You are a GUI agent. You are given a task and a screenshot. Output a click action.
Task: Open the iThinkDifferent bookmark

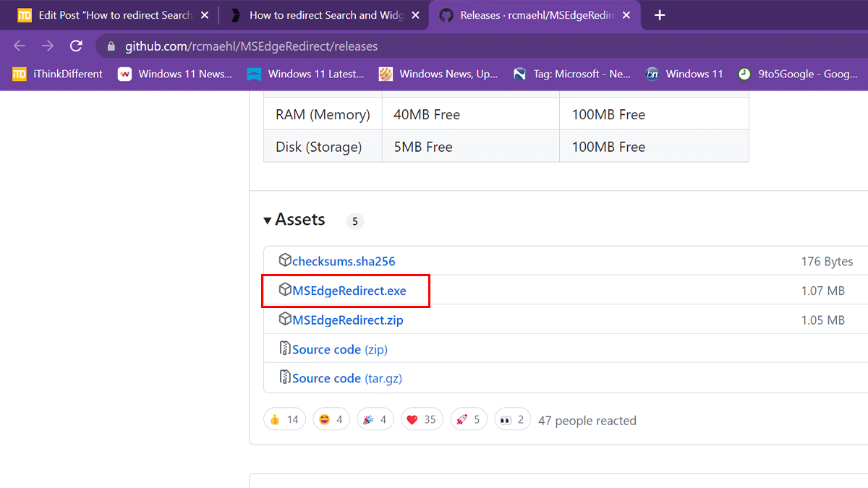pos(59,74)
